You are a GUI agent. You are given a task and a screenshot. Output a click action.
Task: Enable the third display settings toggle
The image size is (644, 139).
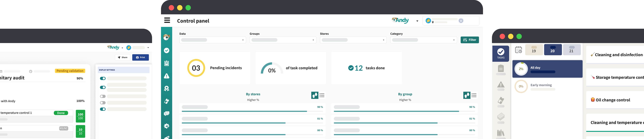pos(103,96)
